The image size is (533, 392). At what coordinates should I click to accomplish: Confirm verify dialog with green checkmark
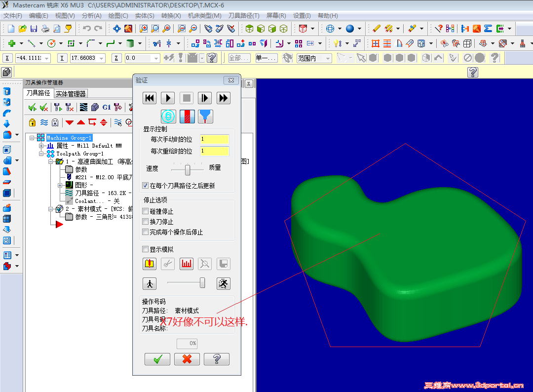[157, 359]
